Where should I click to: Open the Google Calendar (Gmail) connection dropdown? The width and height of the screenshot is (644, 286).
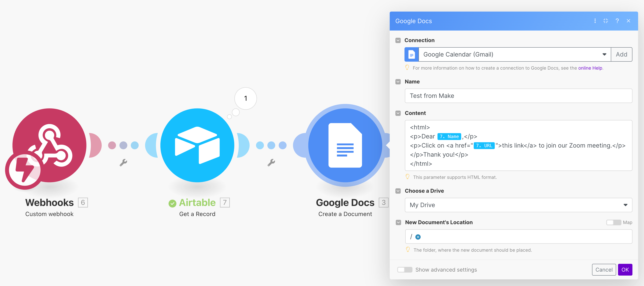coord(515,54)
